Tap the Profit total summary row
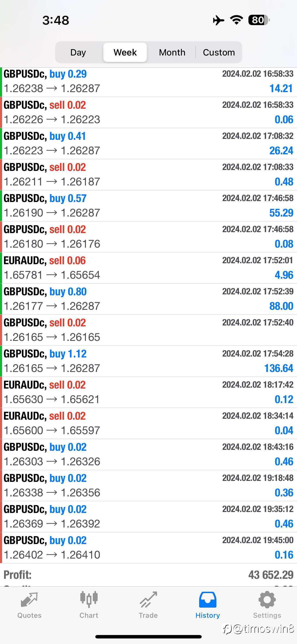 148,575
